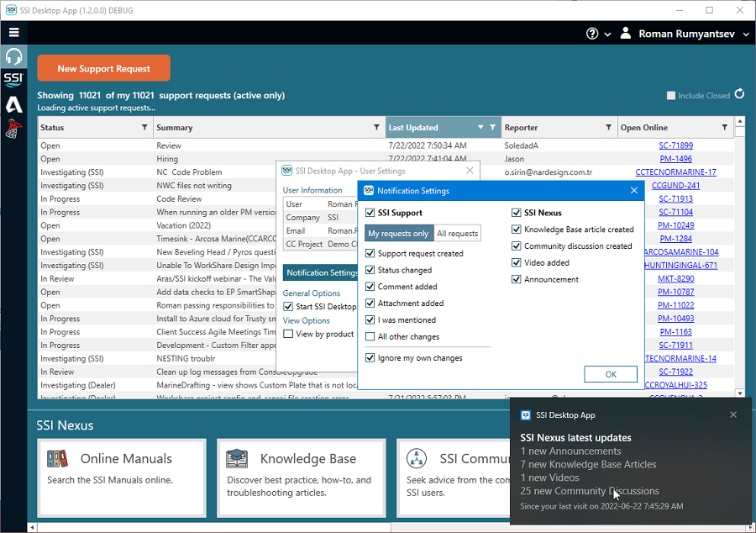Screen dimensions: 756x533
Task: Toggle the Include Closed checkbox
Action: (670, 96)
